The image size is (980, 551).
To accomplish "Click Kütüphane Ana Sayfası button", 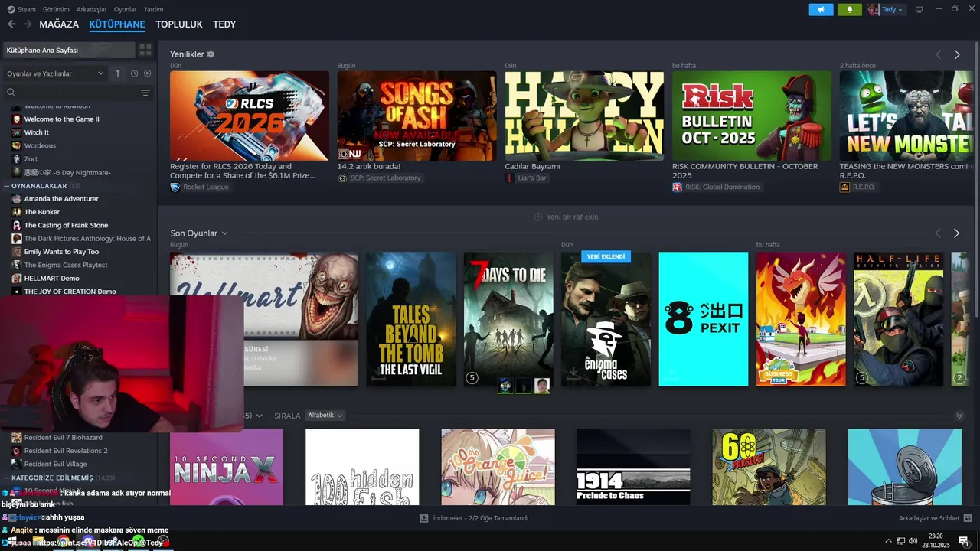I will pos(68,50).
